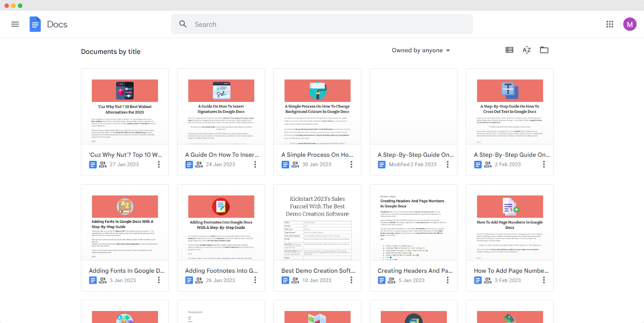Click the title "'Cuz Why Nut'? Top 10 W..."
Image resolution: width=644 pixels, height=323 pixels.
[126, 155]
